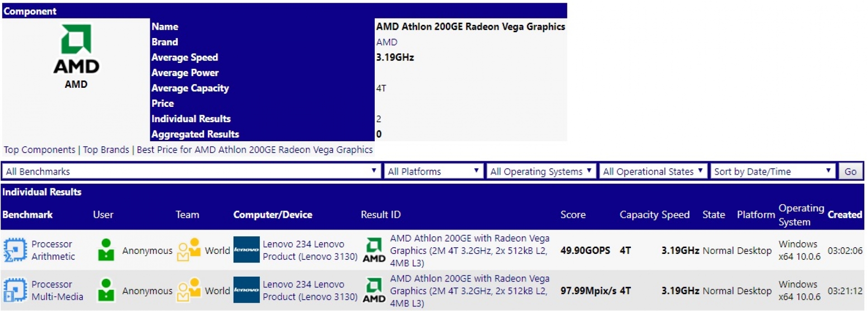This screenshot has width=868, height=311.
Task: Click the Capacity column header
Action: [x=639, y=215]
